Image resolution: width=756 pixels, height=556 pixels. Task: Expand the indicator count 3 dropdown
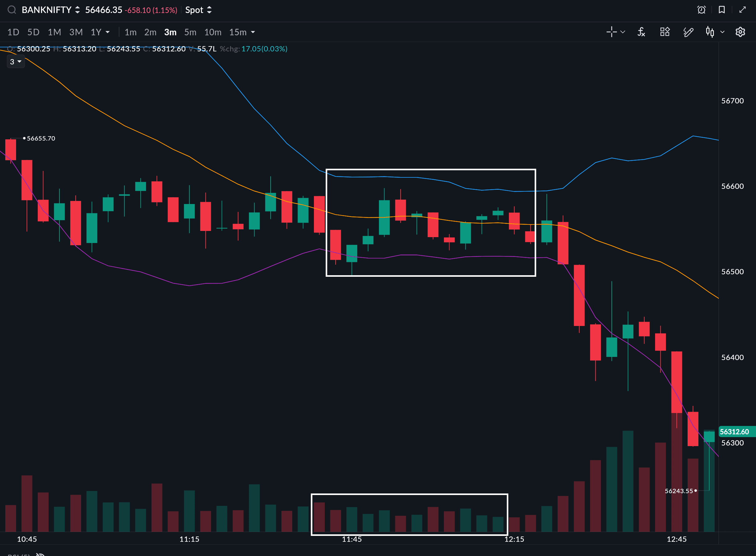pos(15,62)
